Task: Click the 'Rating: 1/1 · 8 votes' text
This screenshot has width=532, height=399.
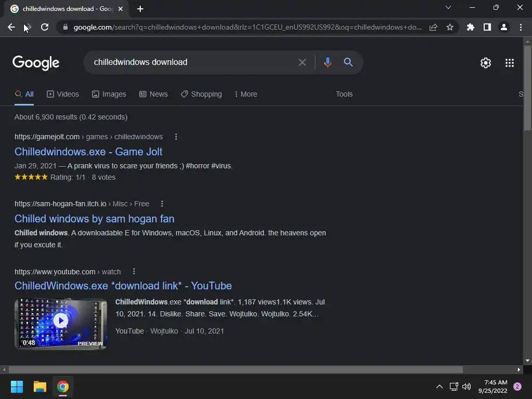Action: click(x=83, y=177)
